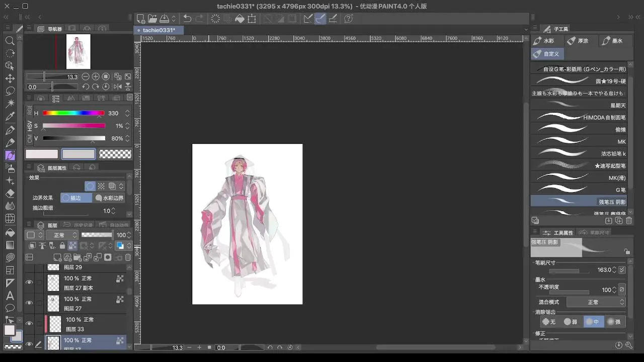
Task: Hide layer 图层 27 with eye icon
Action: click(29, 303)
